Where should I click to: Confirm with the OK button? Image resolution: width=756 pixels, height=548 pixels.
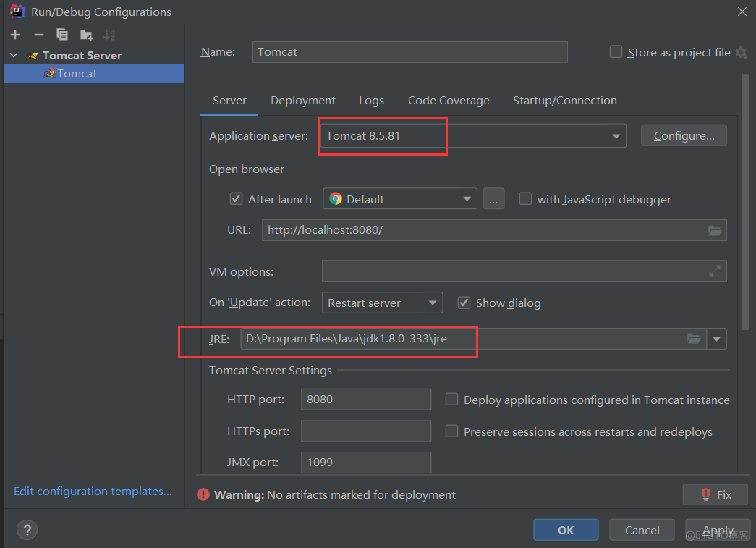pyautogui.click(x=566, y=530)
